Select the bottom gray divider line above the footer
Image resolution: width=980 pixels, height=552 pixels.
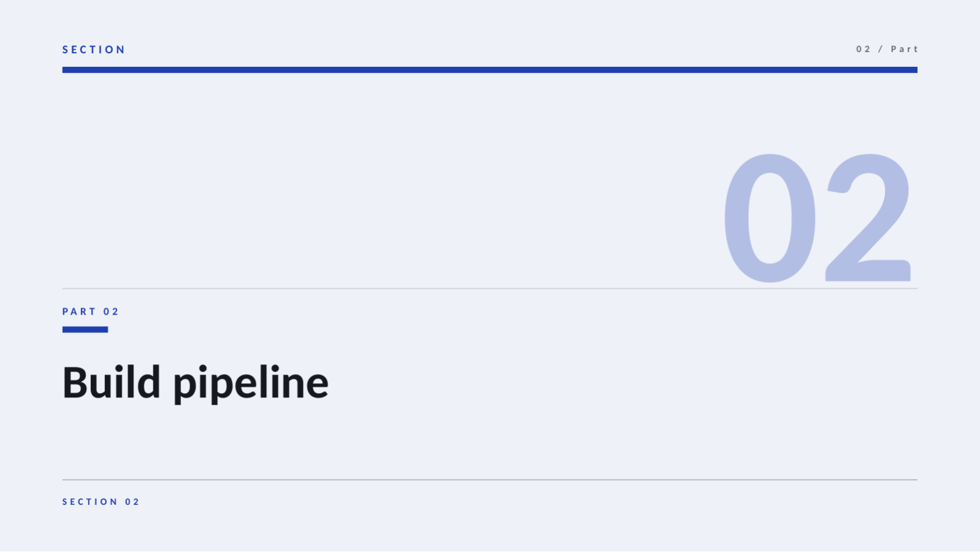489,480
